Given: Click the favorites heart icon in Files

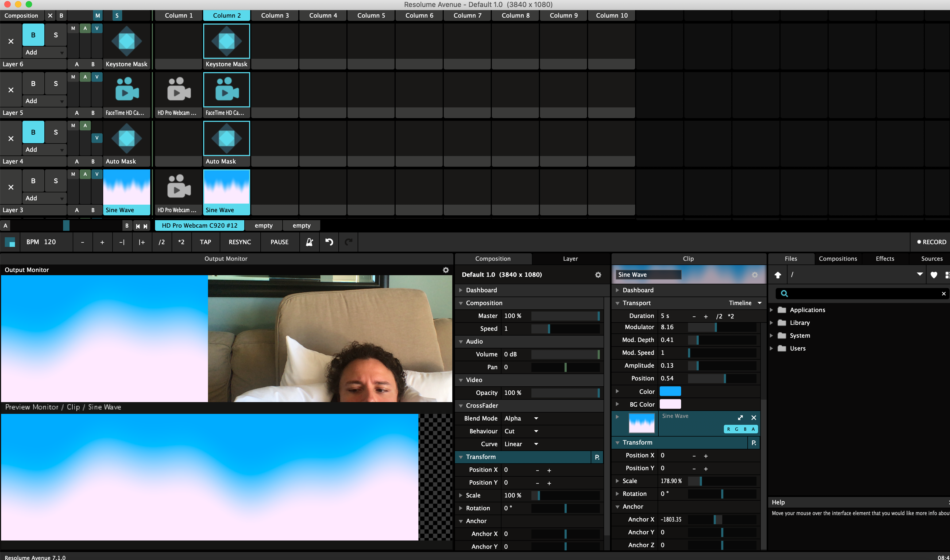Looking at the screenshot, I should [x=934, y=275].
